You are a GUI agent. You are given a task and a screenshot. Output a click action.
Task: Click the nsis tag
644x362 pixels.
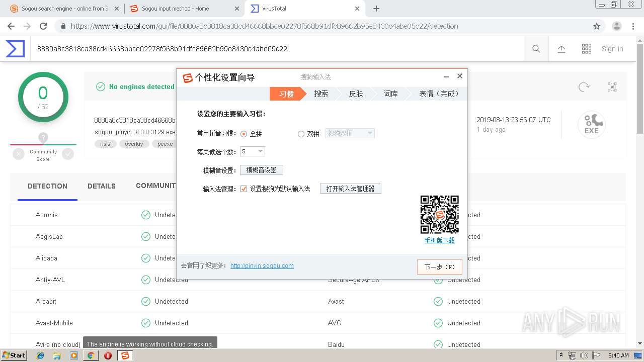coord(105,144)
